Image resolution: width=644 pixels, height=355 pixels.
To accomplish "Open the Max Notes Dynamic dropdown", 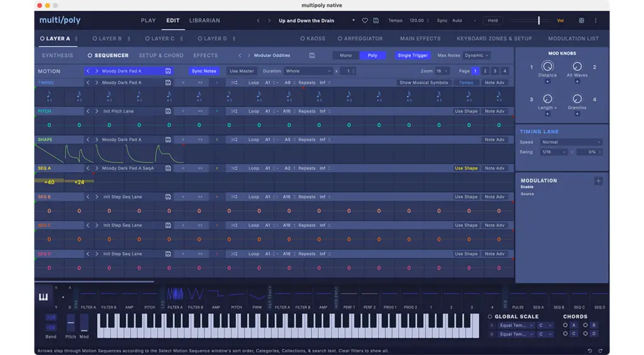I will [477, 55].
